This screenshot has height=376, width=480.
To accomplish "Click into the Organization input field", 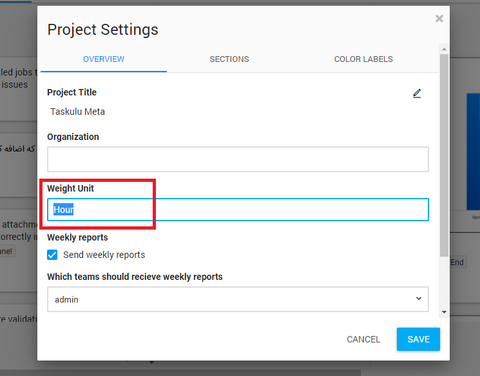I will tap(238, 159).
